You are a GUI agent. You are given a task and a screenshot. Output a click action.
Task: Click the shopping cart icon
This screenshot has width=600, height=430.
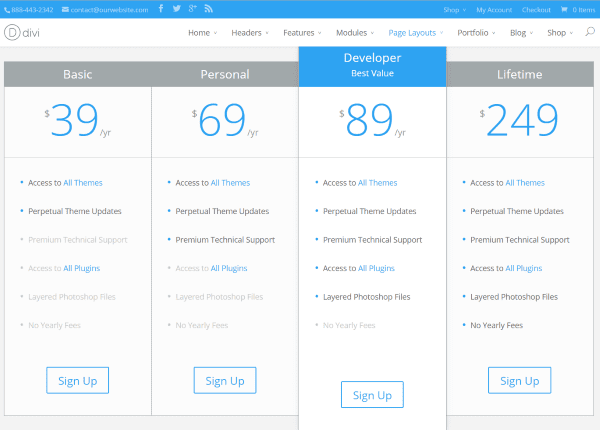(x=564, y=10)
